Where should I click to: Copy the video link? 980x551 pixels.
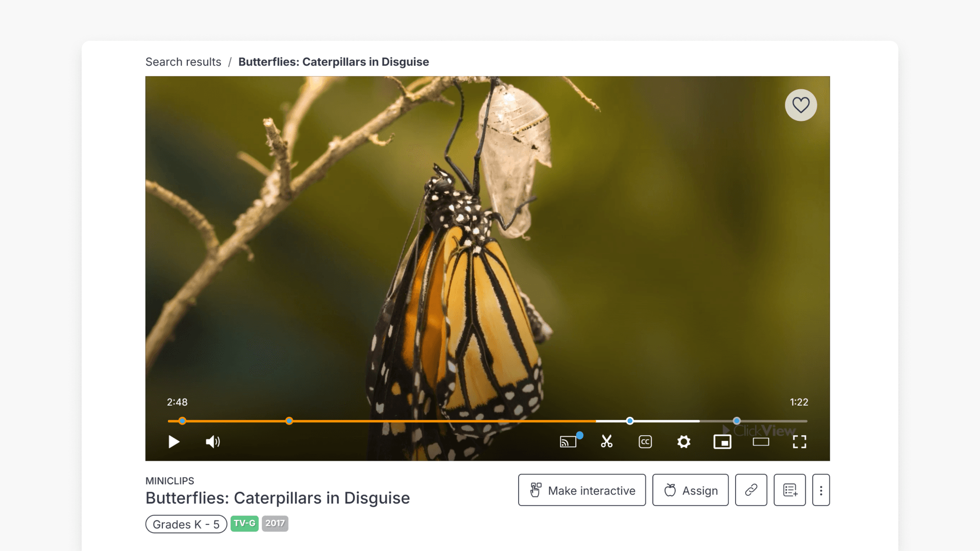[750, 490]
